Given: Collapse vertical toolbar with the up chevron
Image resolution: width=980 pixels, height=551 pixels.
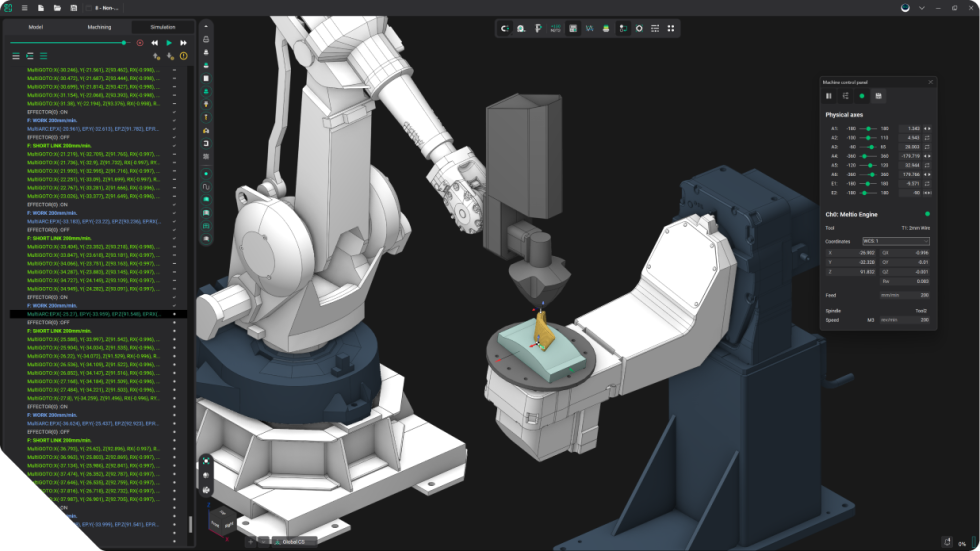Looking at the screenshot, I should click(x=206, y=26).
